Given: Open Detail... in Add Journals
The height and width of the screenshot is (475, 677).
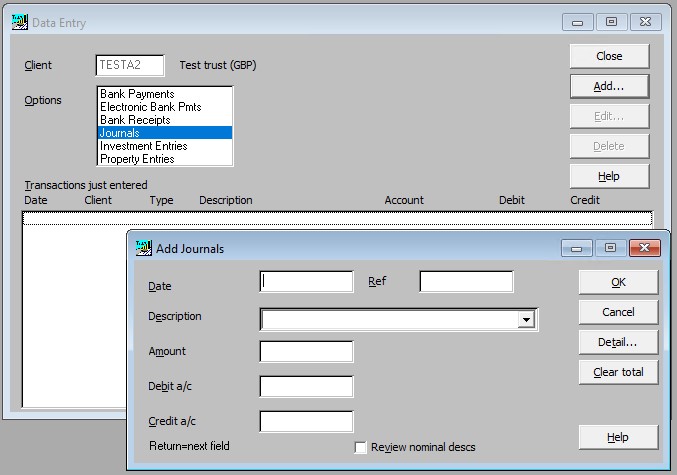Looking at the screenshot, I should tap(618, 342).
